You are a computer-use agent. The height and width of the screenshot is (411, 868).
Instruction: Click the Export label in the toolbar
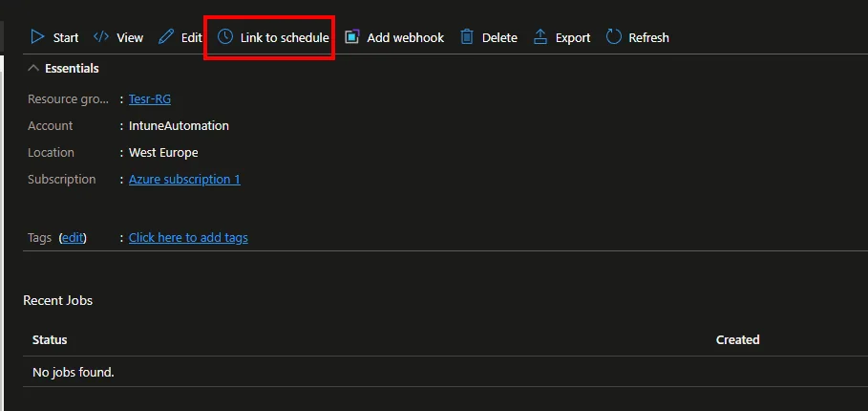point(573,37)
